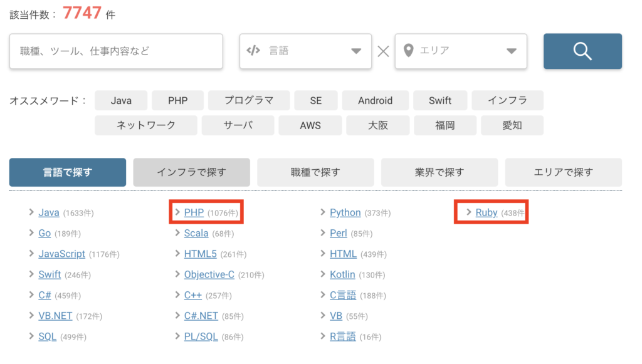Open the エリア dropdown arrow
The height and width of the screenshot is (364, 642).
511,51
